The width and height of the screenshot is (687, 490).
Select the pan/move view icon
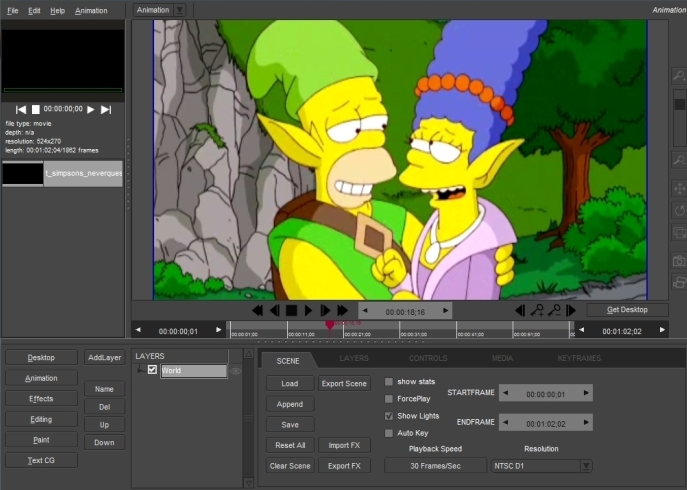[679, 187]
